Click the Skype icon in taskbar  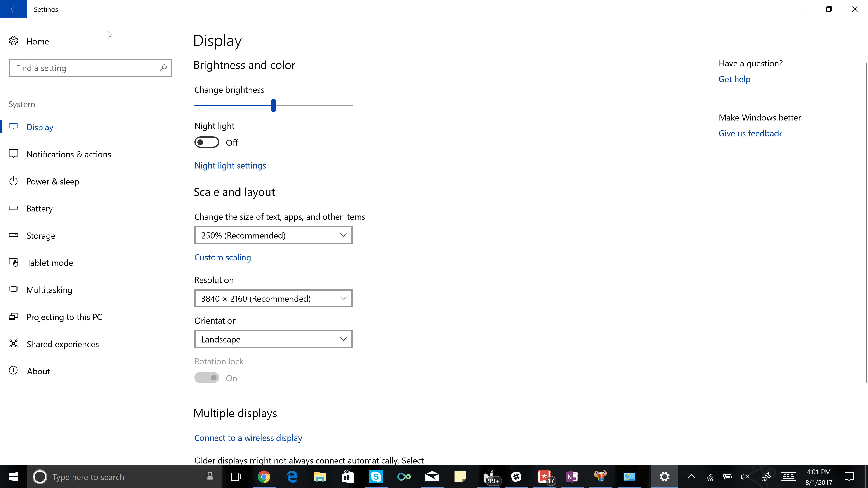(376, 477)
